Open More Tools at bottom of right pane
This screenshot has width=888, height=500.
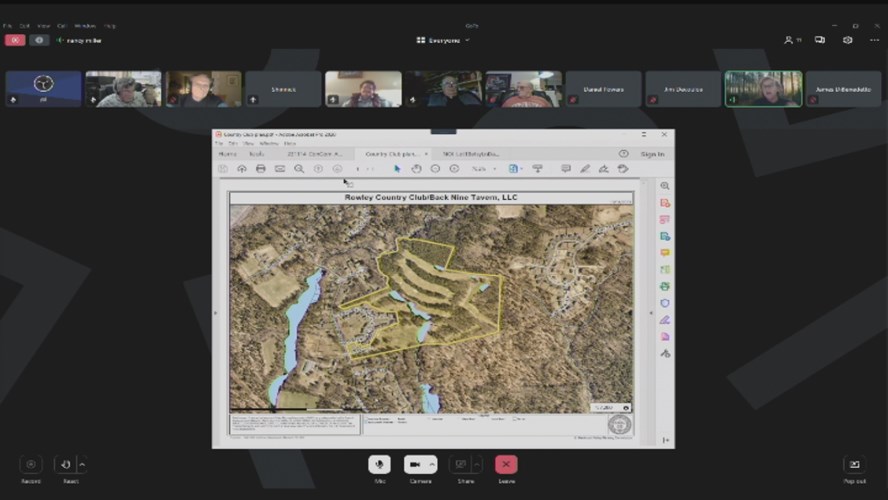click(665, 353)
